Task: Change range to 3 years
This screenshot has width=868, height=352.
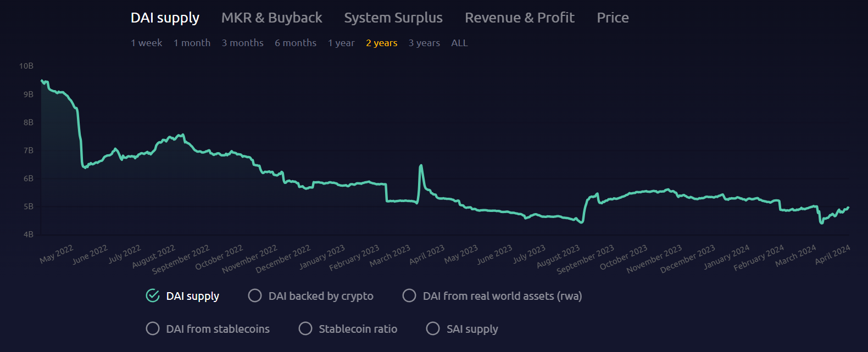Action: (x=424, y=43)
